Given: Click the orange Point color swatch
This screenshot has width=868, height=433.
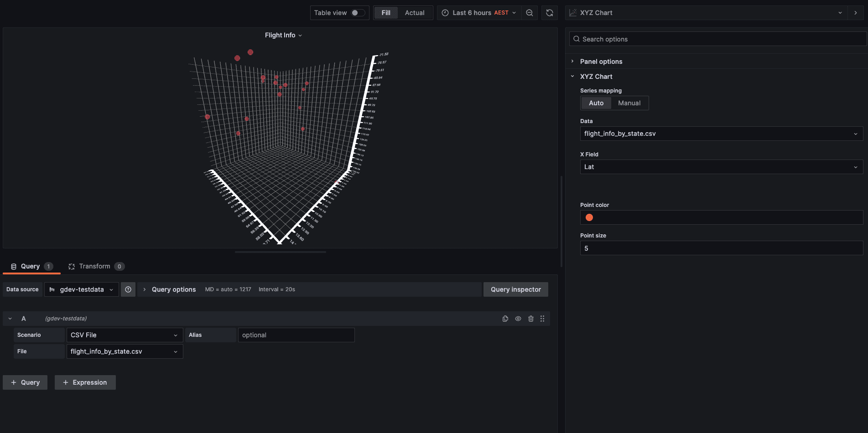Looking at the screenshot, I should pos(588,217).
